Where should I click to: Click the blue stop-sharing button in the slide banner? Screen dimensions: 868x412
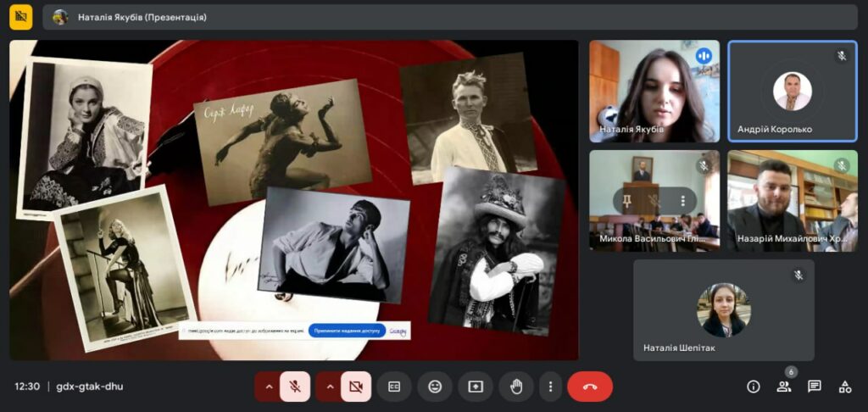(348, 331)
